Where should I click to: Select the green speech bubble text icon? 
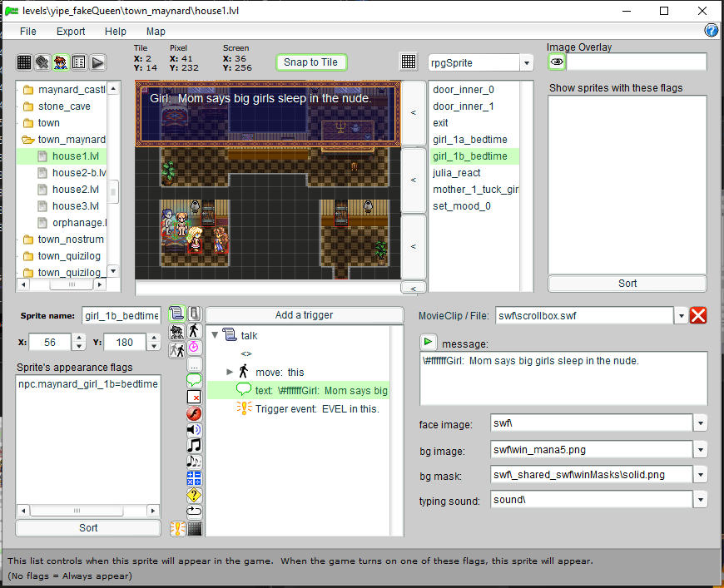(x=194, y=380)
